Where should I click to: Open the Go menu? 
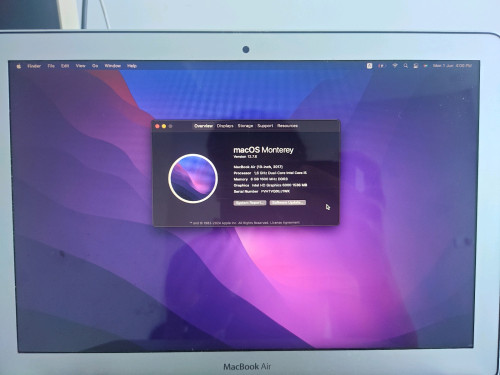click(95, 66)
